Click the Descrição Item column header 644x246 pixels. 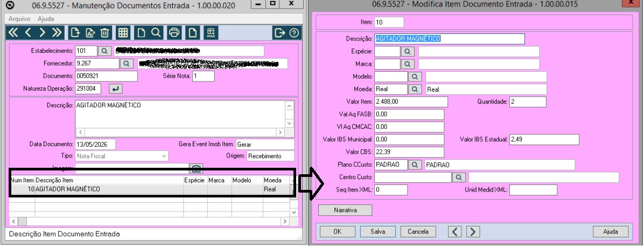pos(109,180)
